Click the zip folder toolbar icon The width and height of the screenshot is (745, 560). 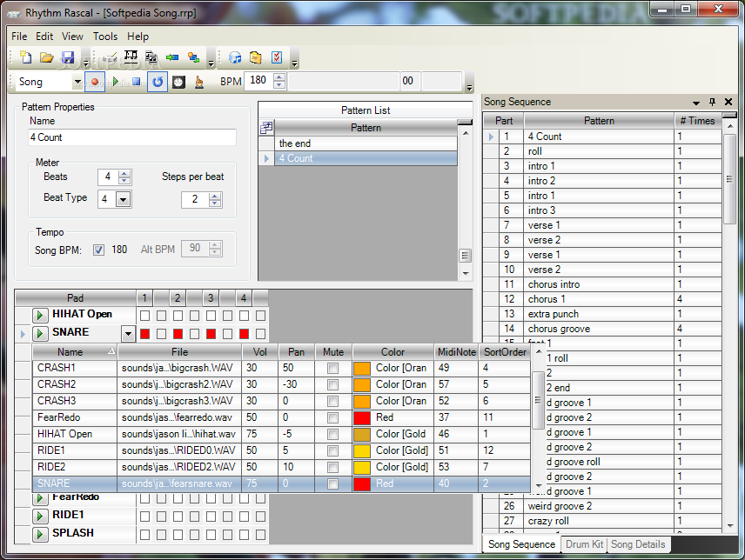pos(256,57)
